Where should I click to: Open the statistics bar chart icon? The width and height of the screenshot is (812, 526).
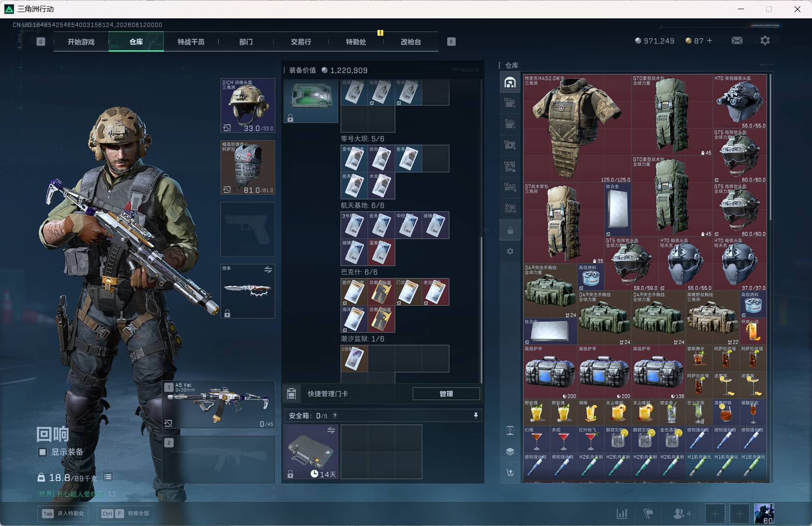click(x=622, y=513)
